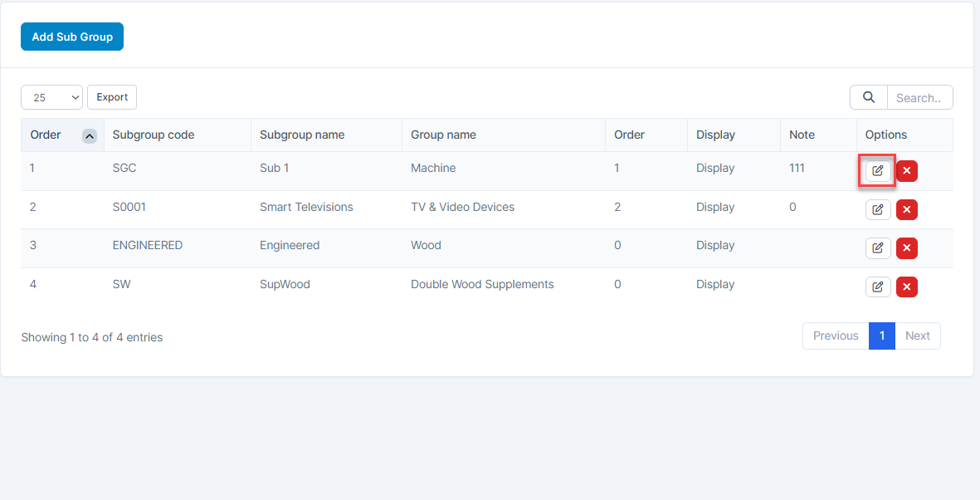Image resolution: width=980 pixels, height=500 pixels.
Task: Edit the SupWood subgroup row
Action: pos(877,287)
